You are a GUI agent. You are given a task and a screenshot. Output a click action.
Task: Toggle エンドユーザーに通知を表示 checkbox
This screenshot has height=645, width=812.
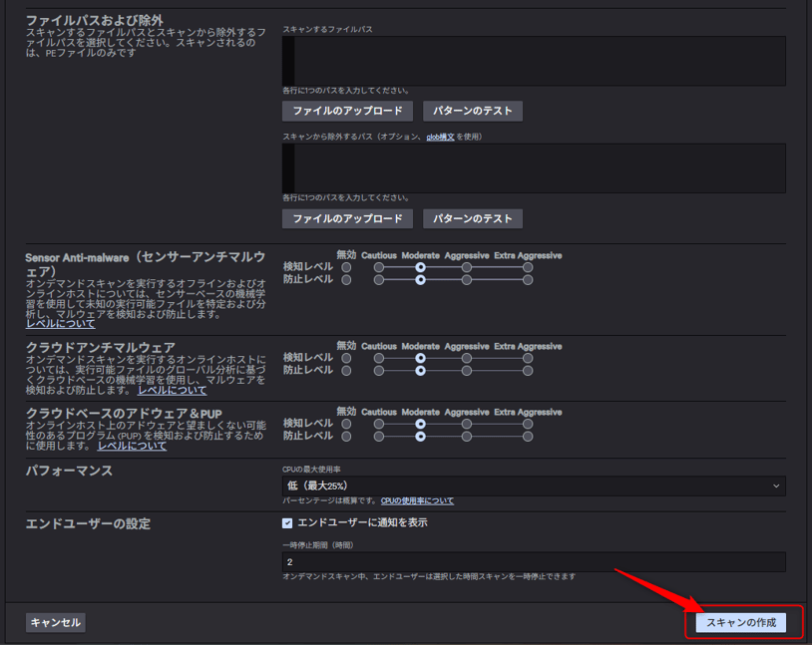point(287,523)
